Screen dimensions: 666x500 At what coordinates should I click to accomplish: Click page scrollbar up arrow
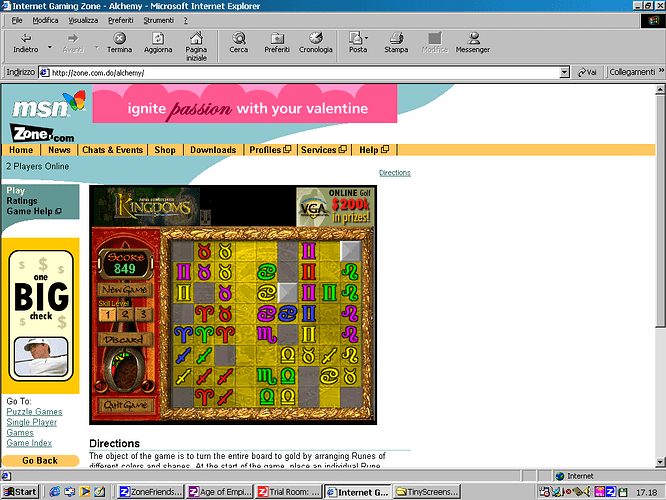(660, 89)
